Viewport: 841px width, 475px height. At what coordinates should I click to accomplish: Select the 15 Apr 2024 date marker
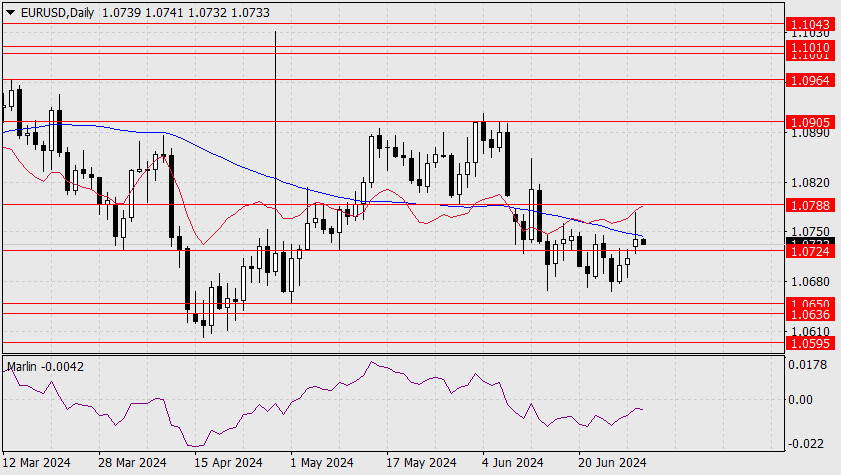point(228,462)
